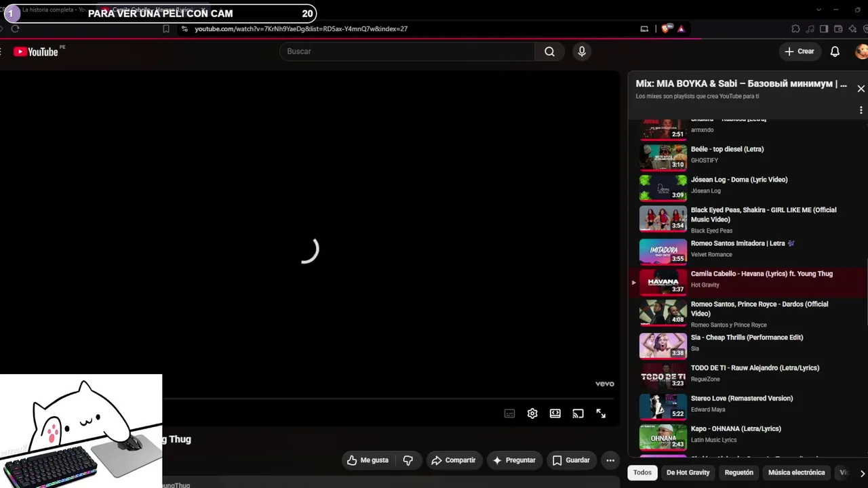
Task: Play the Dardos video thumbnail
Action: 663,312
